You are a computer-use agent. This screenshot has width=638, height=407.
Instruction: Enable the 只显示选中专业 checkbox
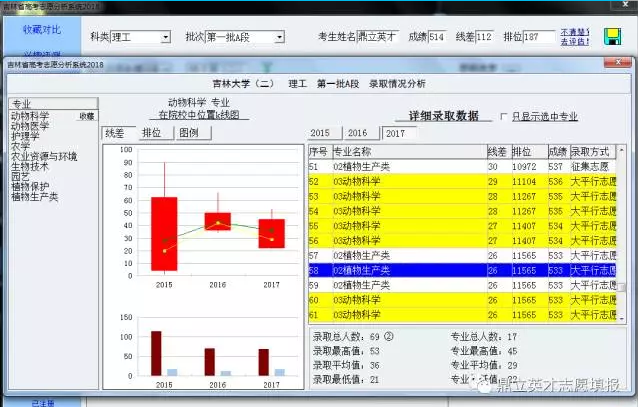pyautogui.click(x=503, y=117)
